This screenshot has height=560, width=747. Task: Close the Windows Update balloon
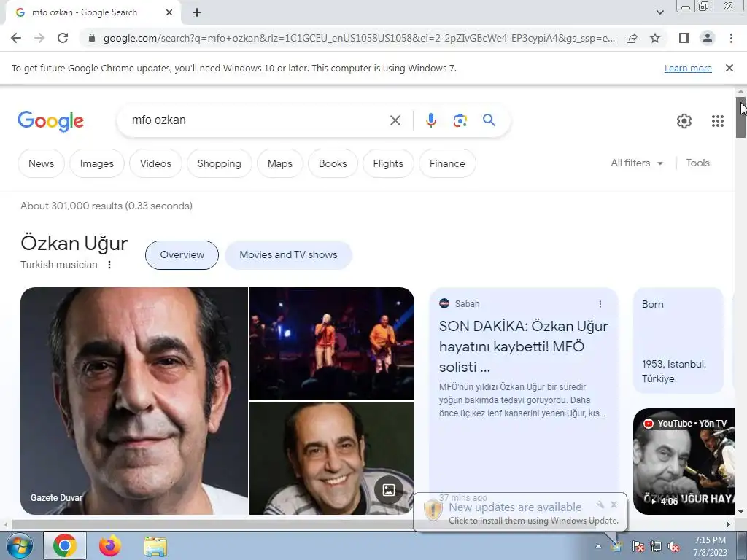point(614,505)
